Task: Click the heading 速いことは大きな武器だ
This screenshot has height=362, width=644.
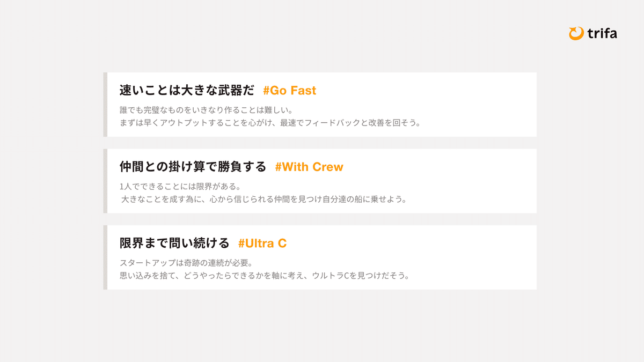Action: (x=187, y=91)
